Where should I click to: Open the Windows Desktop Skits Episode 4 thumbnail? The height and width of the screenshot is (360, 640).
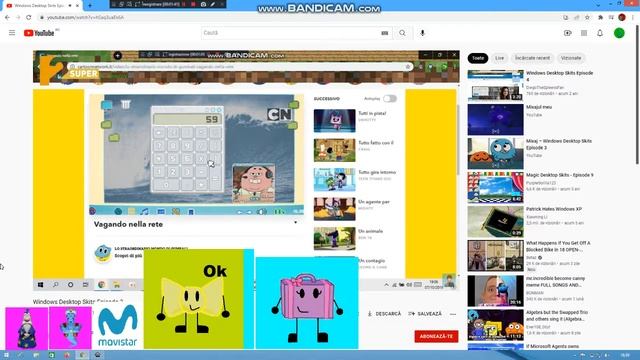coord(496,85)
